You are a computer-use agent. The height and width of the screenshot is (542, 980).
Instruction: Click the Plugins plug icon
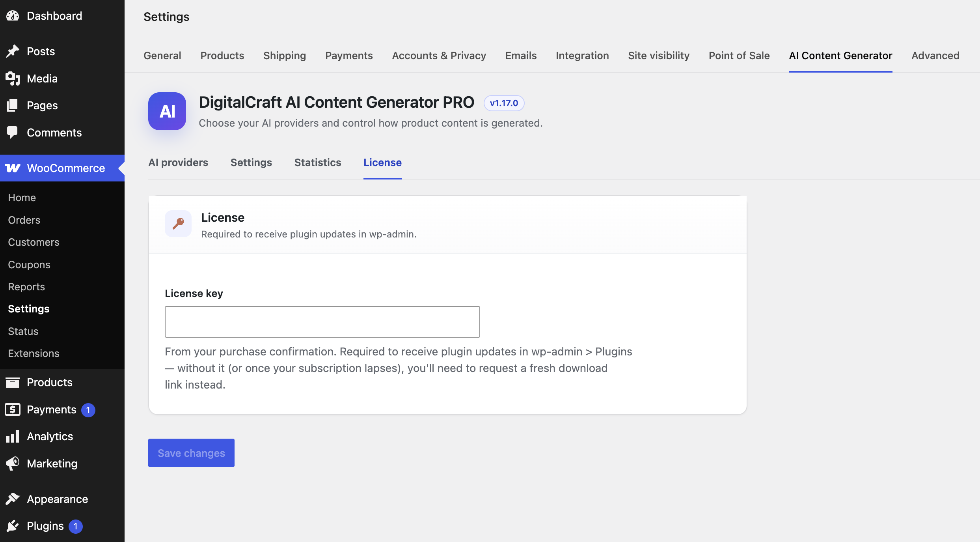[13, 526]
